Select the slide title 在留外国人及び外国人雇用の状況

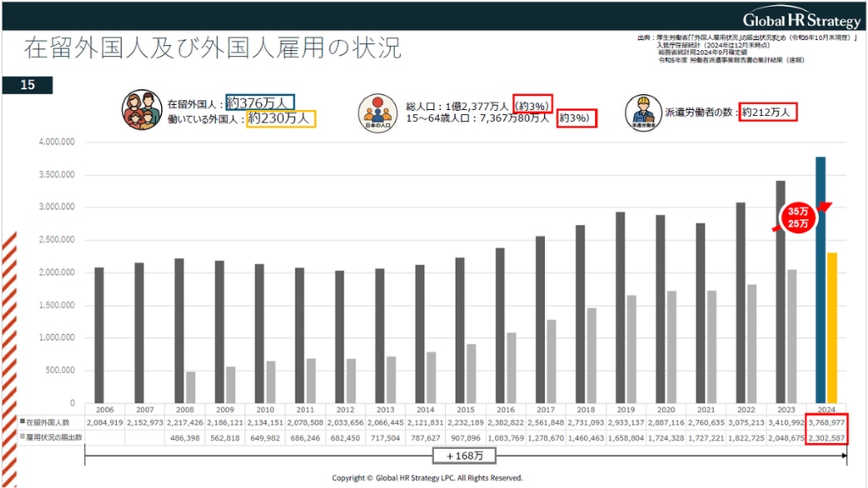pyautogui.click(x=212, y=48)
